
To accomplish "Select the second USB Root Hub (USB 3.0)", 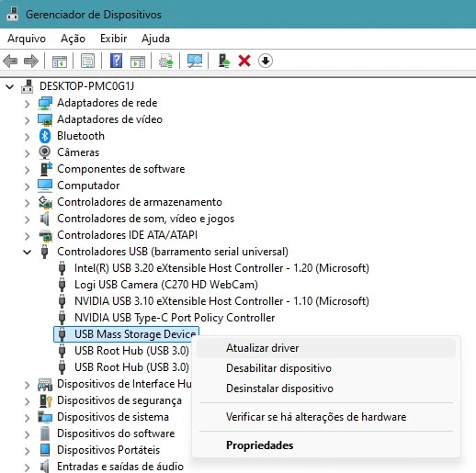I will pos(131,367).
